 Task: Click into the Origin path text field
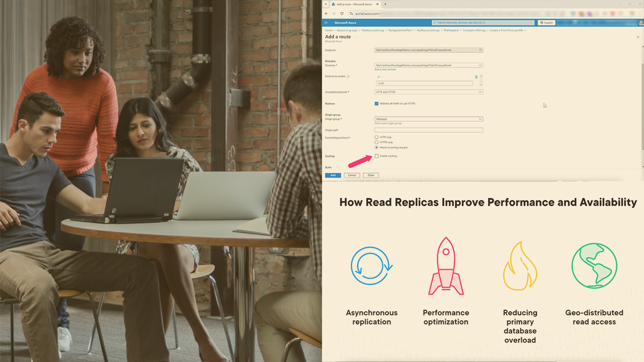click(x=428, y=130)
